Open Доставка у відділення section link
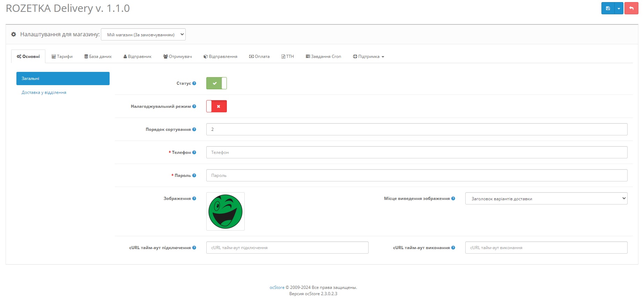Viewport: 644px width, 299px height. tap(44, 92)
